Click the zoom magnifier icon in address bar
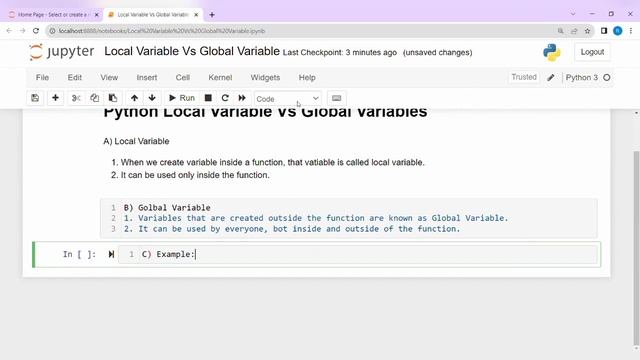640x360 pixels. tap(560, 31)
